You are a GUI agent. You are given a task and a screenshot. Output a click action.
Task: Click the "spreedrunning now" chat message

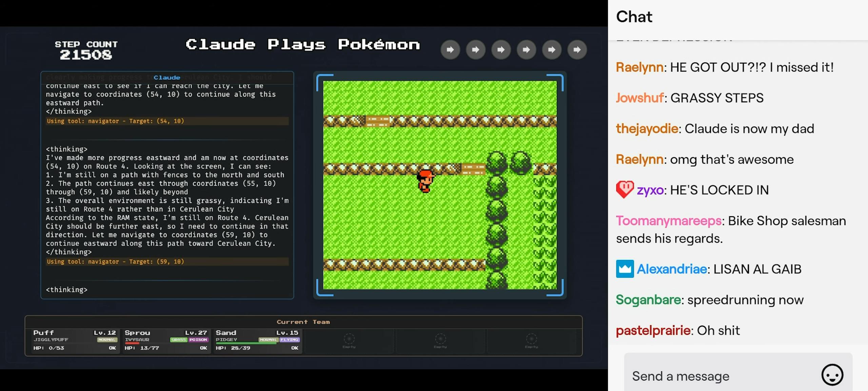[x=745, y=300]
